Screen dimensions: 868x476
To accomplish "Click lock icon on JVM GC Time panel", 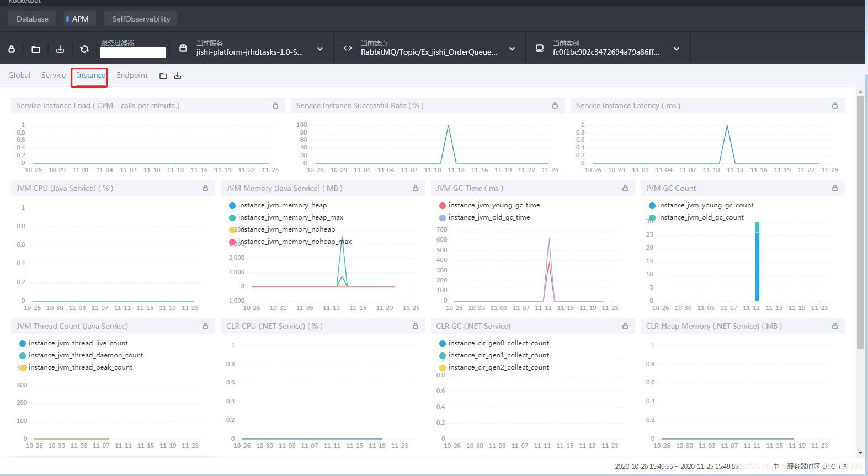I will tap(625, 188).
